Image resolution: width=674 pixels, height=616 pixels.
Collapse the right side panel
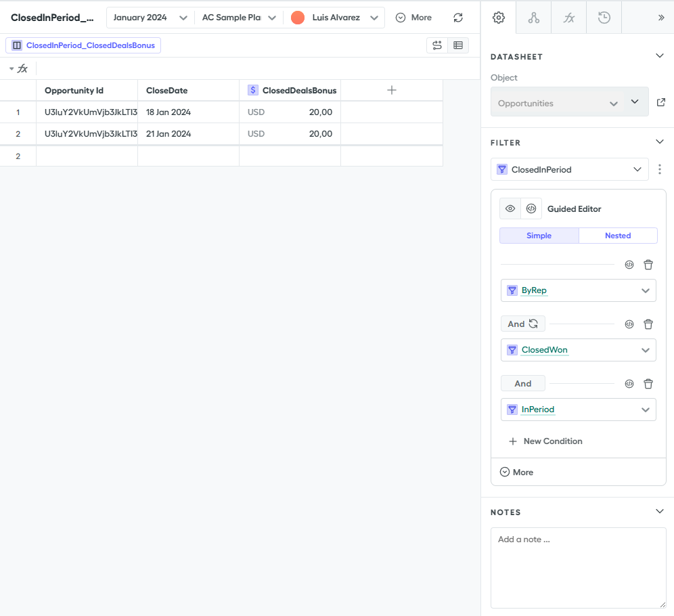(661, 18)
